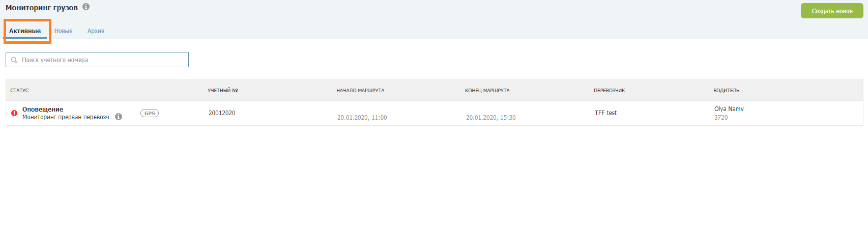Click account number 20012020
This screenshot has width=868, height=244.
tap(222, 113)
